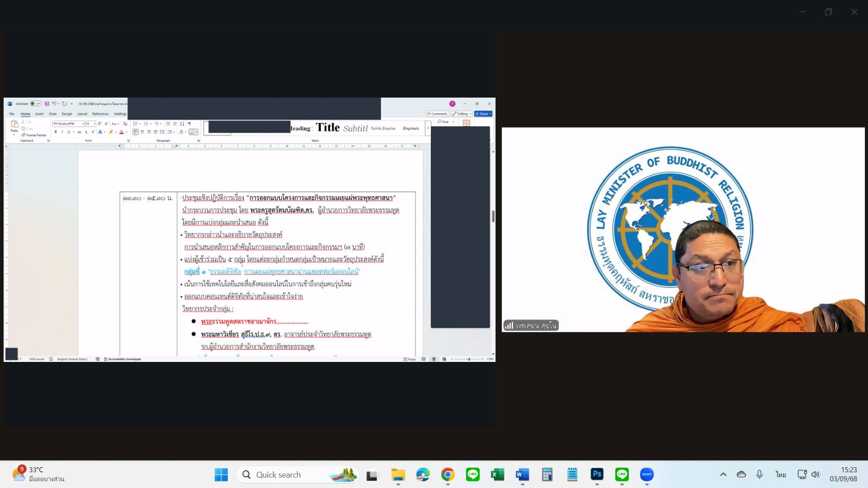Open Excel from the taskbar

(x=497, y=475)
